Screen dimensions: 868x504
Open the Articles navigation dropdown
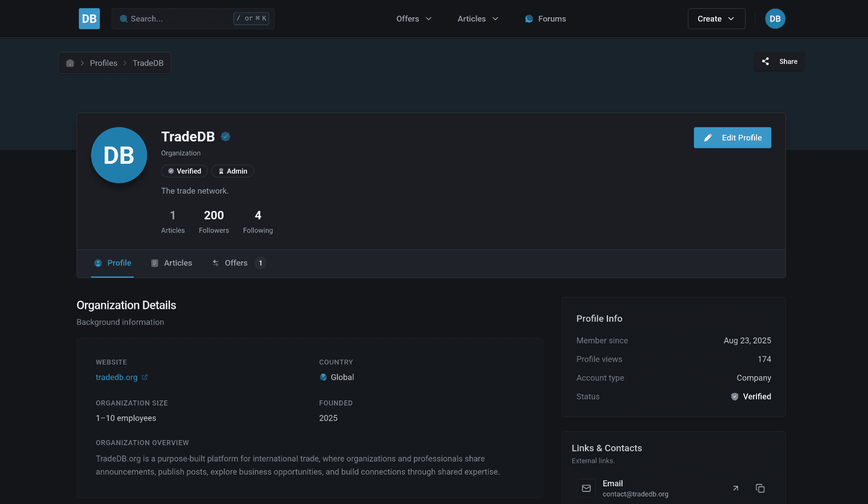(x=477, y=19)
